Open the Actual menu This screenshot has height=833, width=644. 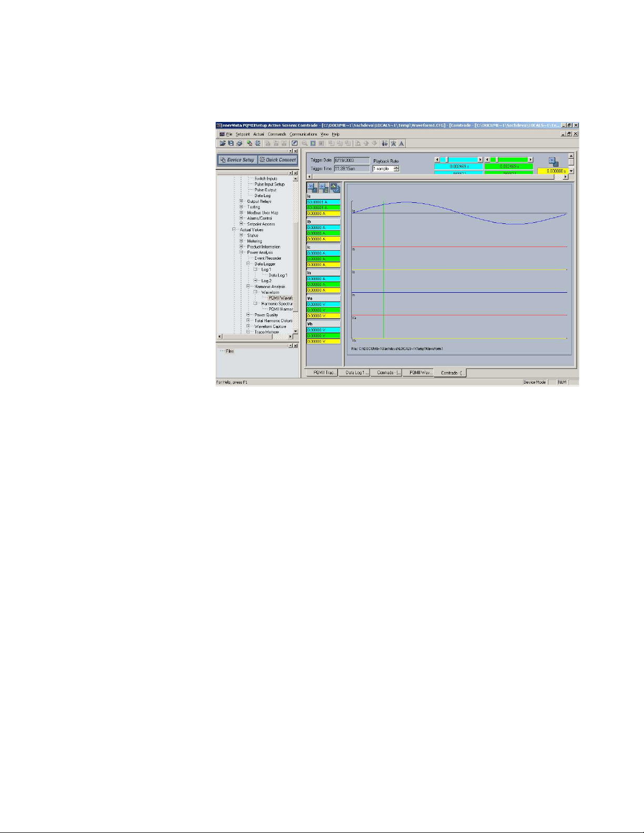259,134
